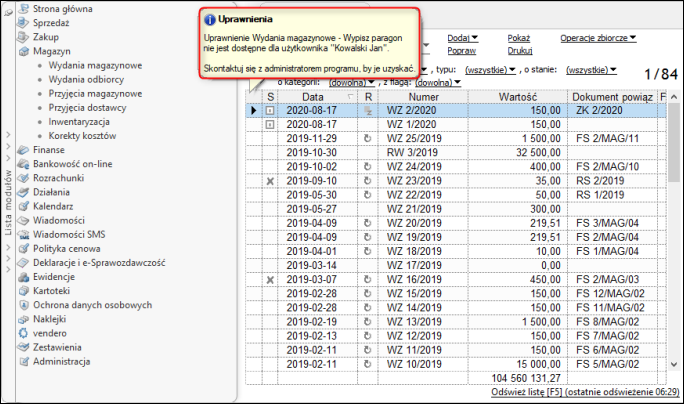Viewport: 684px width, 404px height.
Task: Click the vertical scrollbar thumb of the table
Action: (x=674, y=142)
